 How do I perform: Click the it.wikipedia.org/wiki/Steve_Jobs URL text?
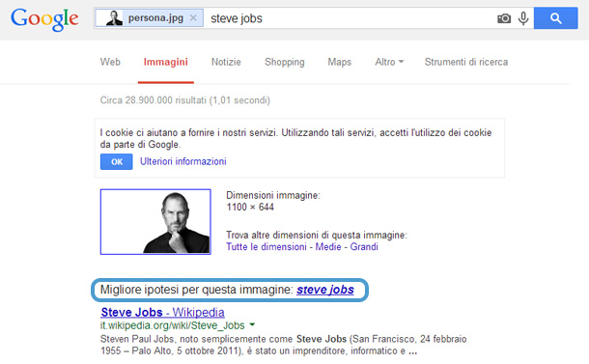(x=173, y=325)
